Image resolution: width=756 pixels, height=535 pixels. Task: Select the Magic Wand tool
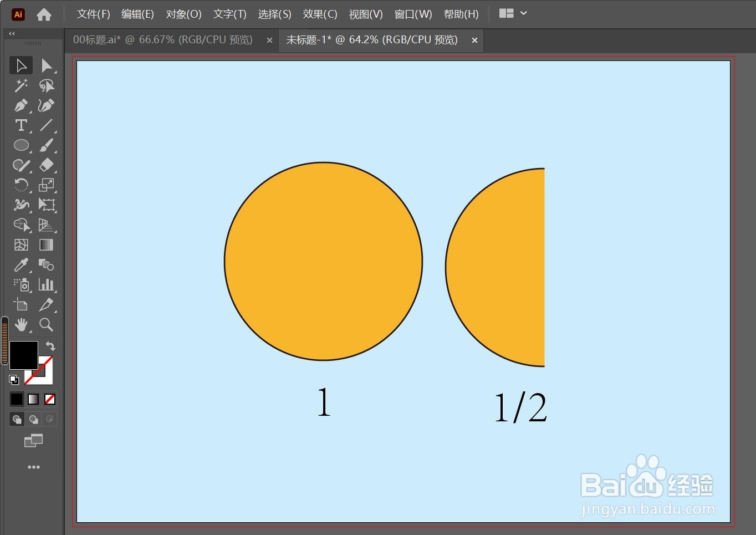[x=21, y=85]
